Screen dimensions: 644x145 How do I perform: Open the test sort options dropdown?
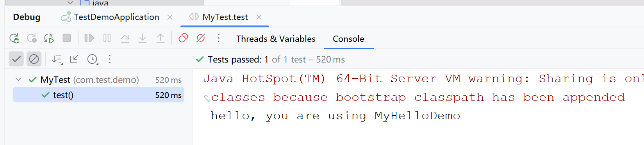(57, 59)
